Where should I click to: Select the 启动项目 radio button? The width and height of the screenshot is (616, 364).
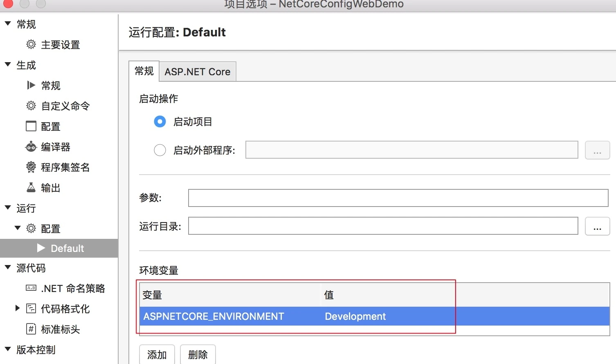point(160,121)
